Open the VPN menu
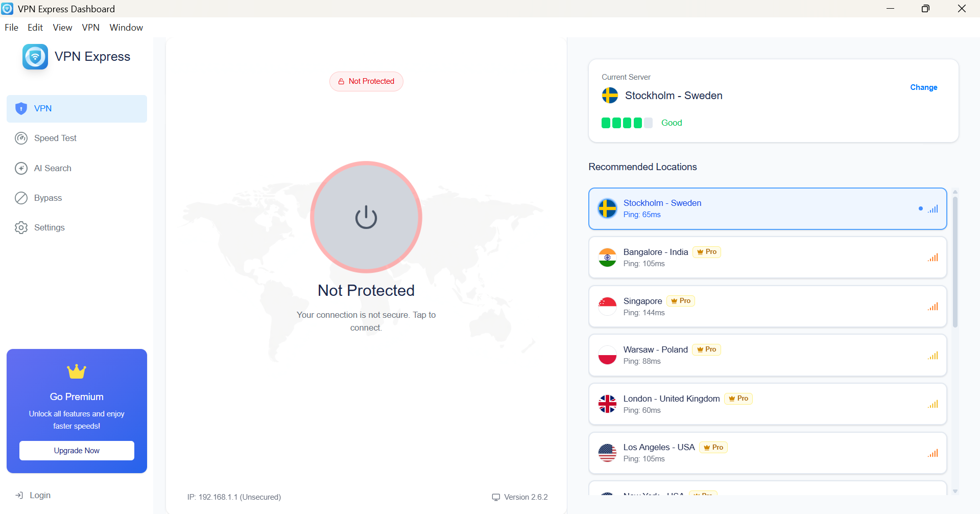 click(x=90, y=27)
